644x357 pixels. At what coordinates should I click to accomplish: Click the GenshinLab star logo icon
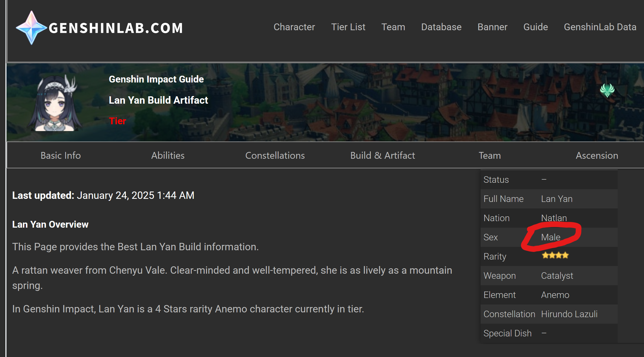pyautogui.click(x=31, y=28)
